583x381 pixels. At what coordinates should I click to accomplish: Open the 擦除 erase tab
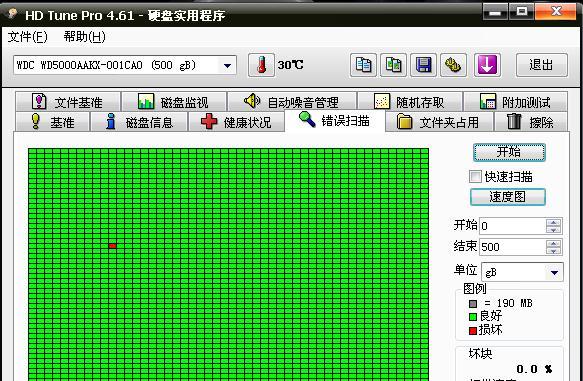(531, 122)
